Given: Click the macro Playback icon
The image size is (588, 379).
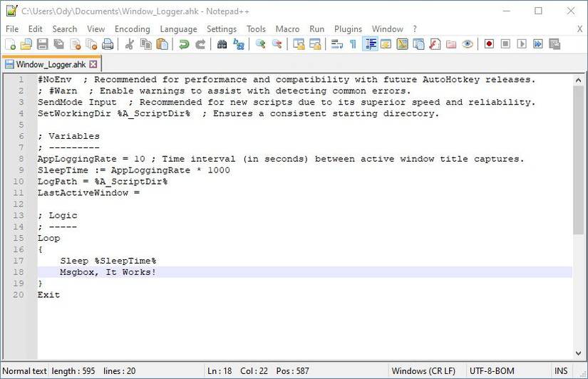Looking at the screenshot, I should (522, 44).
